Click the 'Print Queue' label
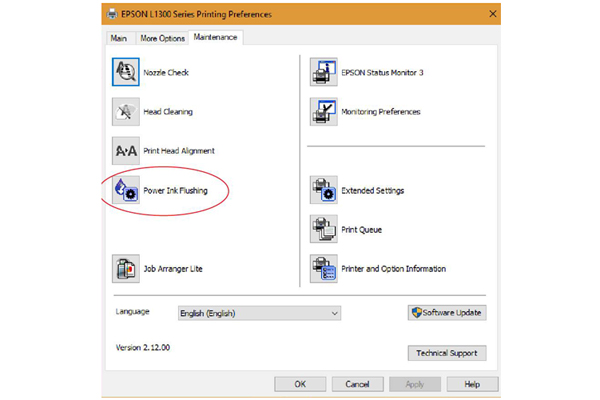Screen dimensions: 600x400 [x=362, y=230]
